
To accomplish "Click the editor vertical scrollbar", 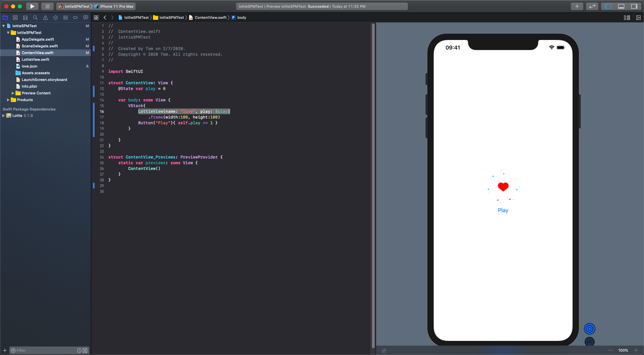I will 373,185.
